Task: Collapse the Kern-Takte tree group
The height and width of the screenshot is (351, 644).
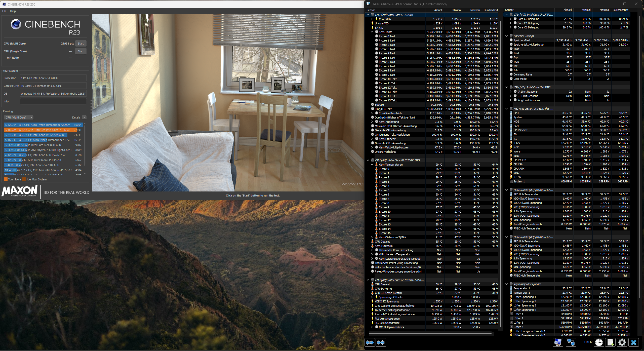Action: [x=372, y=32]
